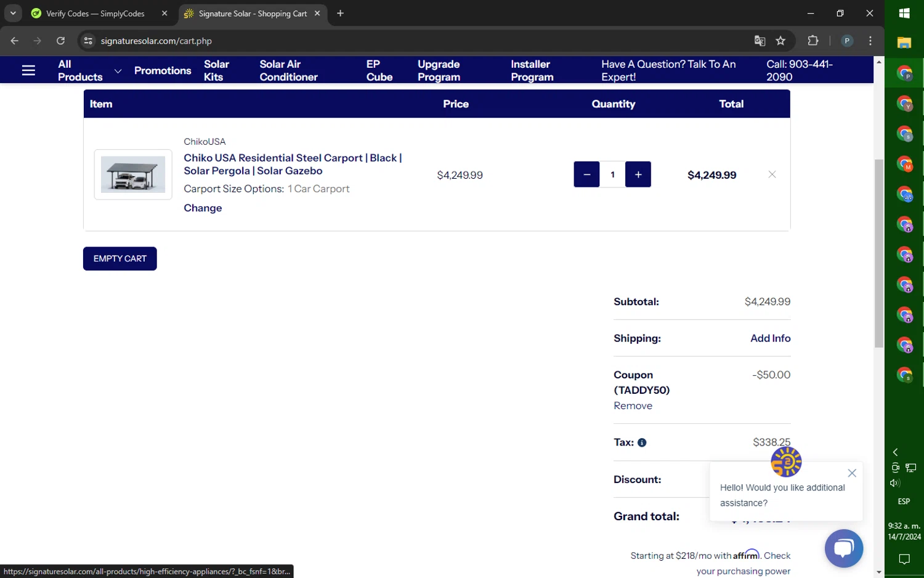Expand hidden system tray icons chevron
This screenshot has width=924, height=578.
click(x=895, y=452)
